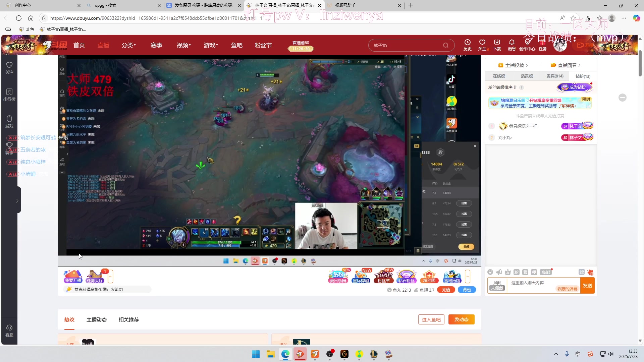Open 雪域历险 activity icon

[x=452, y=277]
